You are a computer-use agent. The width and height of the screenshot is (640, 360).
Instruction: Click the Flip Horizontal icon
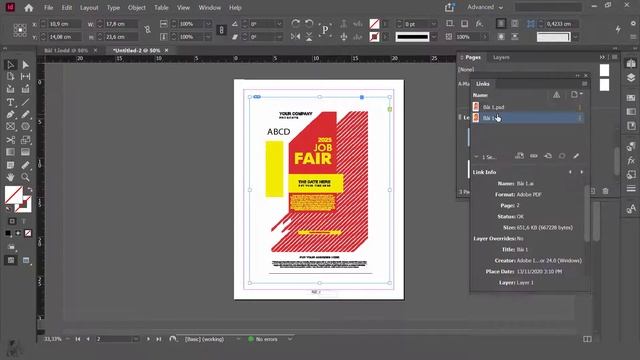296,37
